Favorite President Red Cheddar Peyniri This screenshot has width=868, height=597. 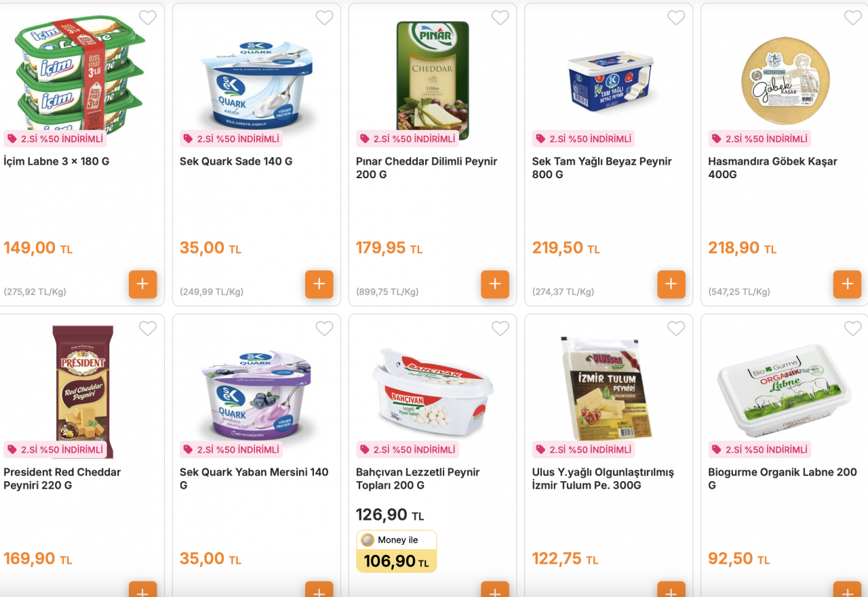(148, 329)
